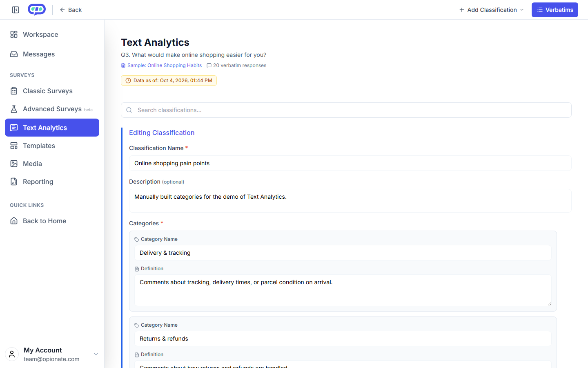Collapse the sidebar panel icon

click(16, 10)
